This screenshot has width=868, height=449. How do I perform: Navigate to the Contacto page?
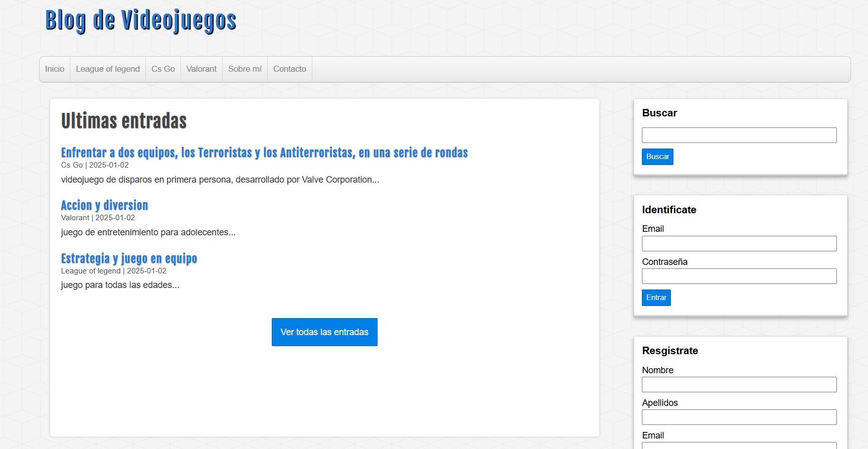[x=289, y=69]
